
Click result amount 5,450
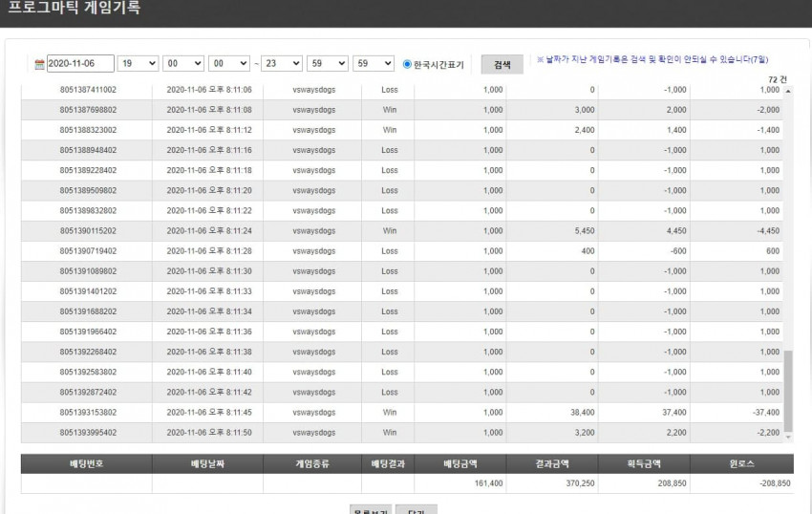[585, 231]
